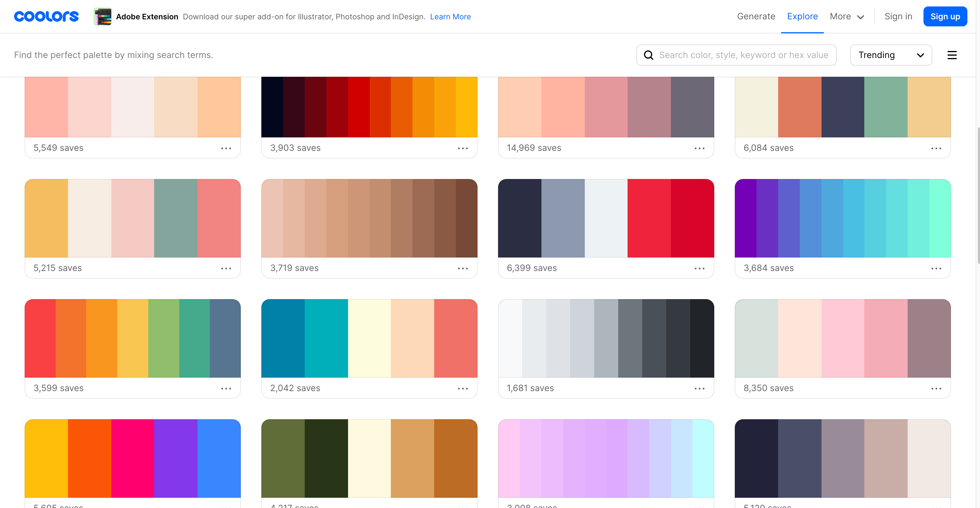
Task: Open options for the 6,399 saves palette
Action: (699, 268)
